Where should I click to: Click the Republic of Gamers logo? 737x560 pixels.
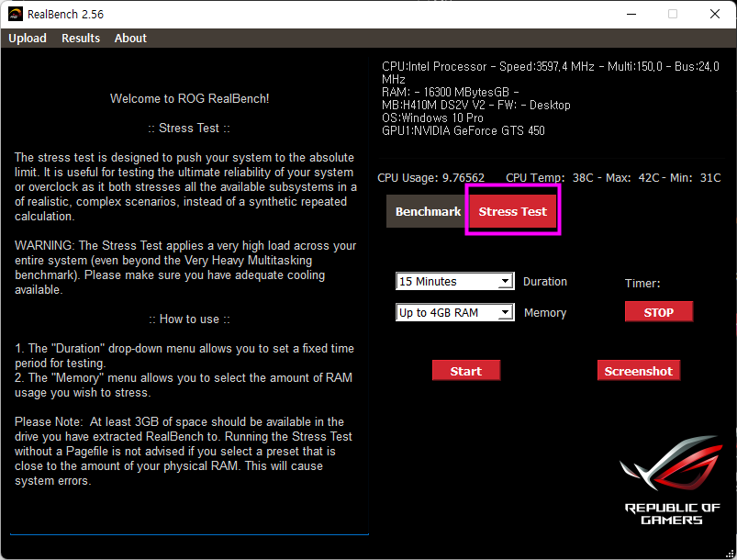point(672,479)
